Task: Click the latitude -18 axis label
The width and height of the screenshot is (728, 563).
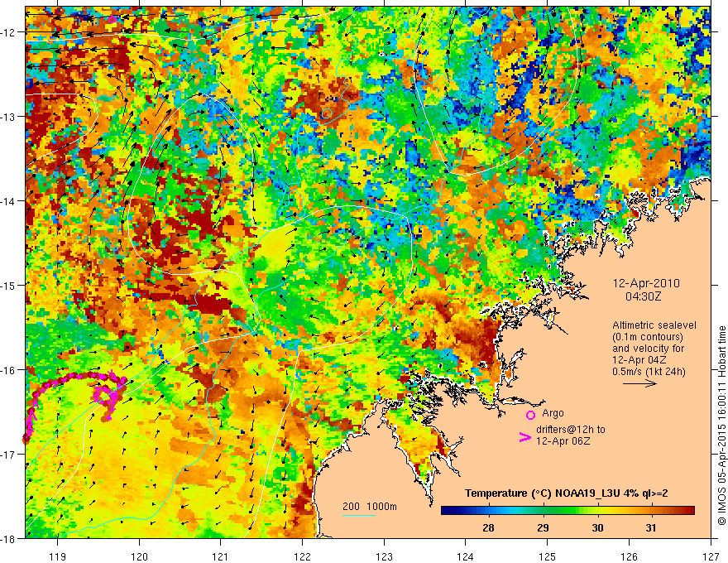Action: click(x=9, y=538)
